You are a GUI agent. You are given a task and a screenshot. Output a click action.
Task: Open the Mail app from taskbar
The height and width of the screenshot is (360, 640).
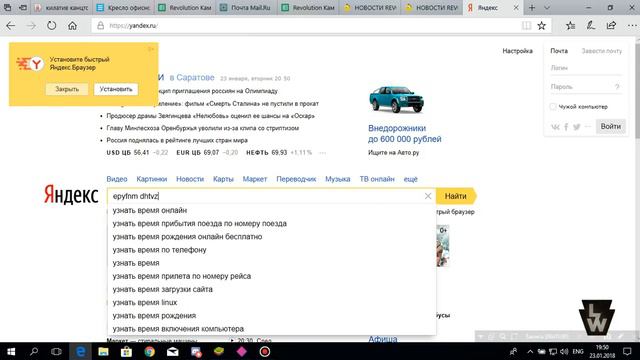tap(173, 351)
